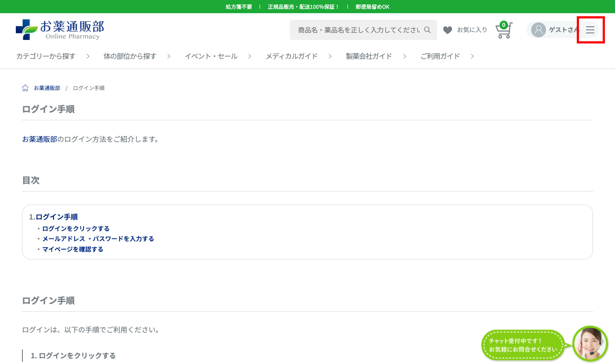This screenshot has width=615, height=364.
Task: Expand the ご利用ガイド chevron
Action: coord(472,56)
